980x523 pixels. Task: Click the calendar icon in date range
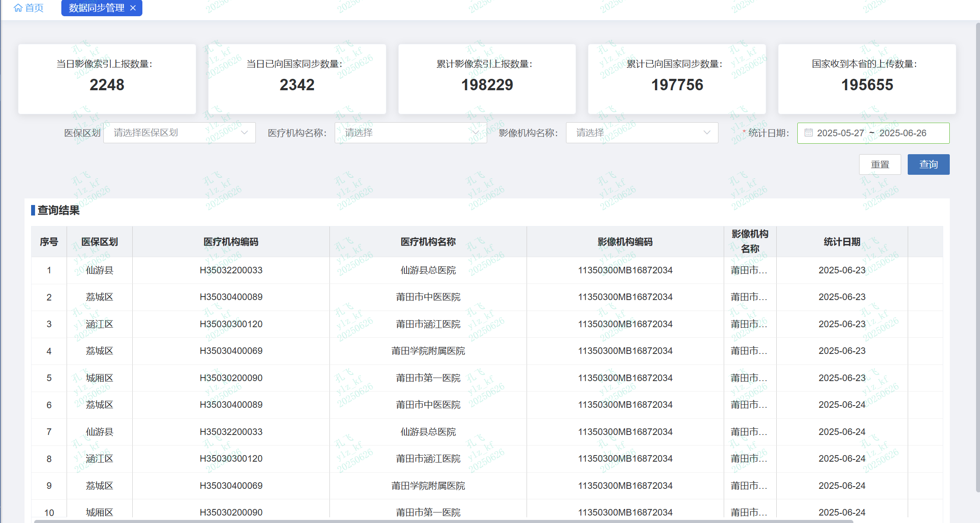[x=808, y=133]
